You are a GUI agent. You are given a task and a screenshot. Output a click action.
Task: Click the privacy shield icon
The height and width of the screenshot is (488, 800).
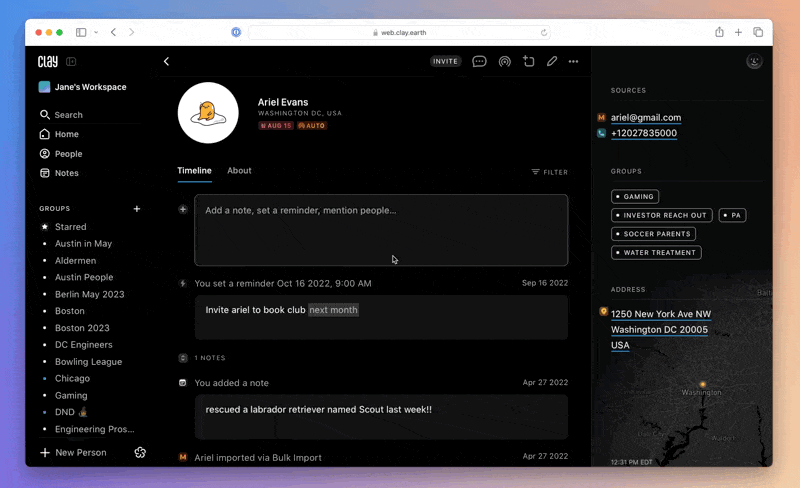point(236,32)
